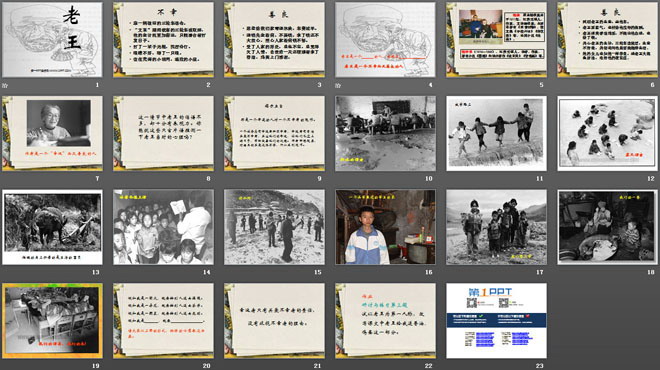Click slide number label 16
660x370 pixels.
tap(428, 272)
